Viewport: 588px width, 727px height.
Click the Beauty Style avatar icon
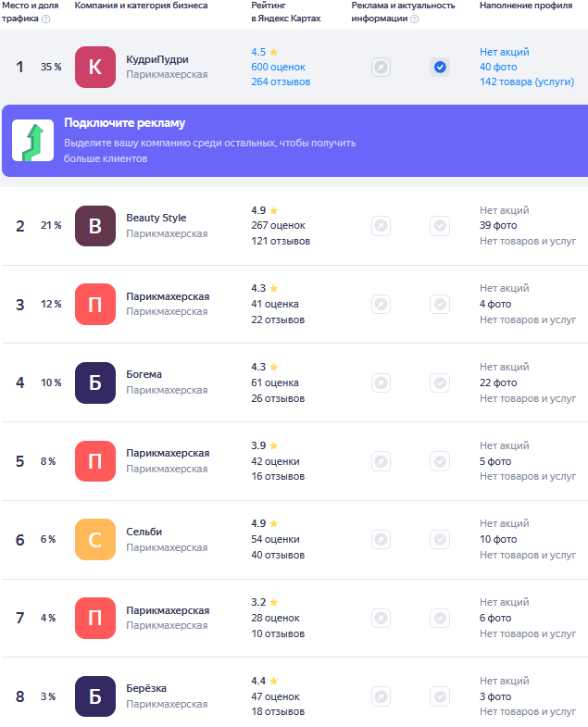(x=95, y=226)
